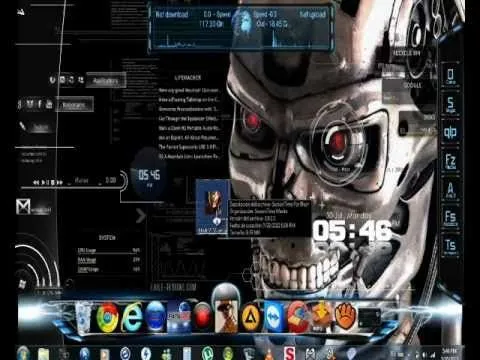Image resolution: width=480 pixels, height=360 pixels.
Task: Click the orange hand dock icon
Action: (x=345, y=316)
